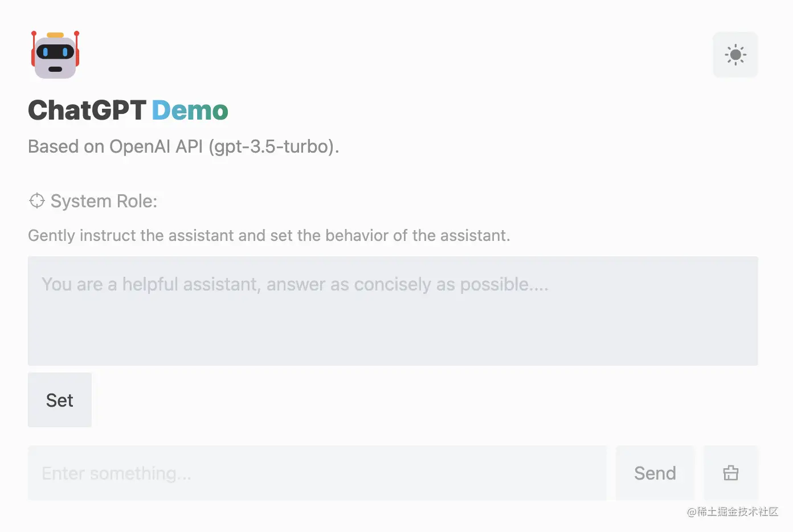Apply the system role with the Set button
The width and height of the screenshot is (793, 532).
60,400
